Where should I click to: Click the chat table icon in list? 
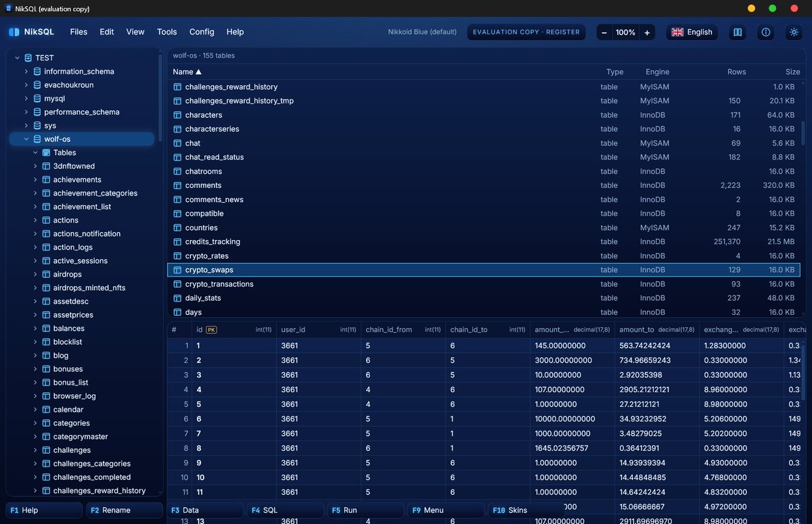[x=178, y=143]
